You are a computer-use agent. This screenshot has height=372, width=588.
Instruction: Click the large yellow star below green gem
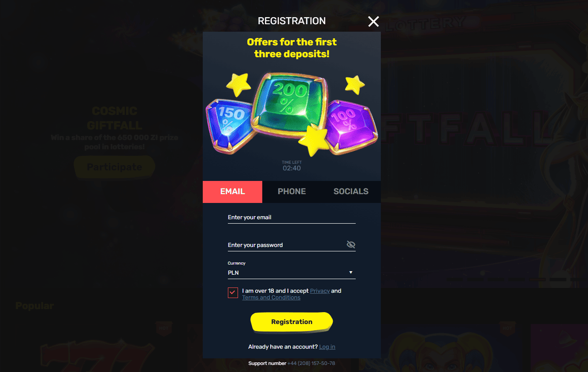pos(314,140)
